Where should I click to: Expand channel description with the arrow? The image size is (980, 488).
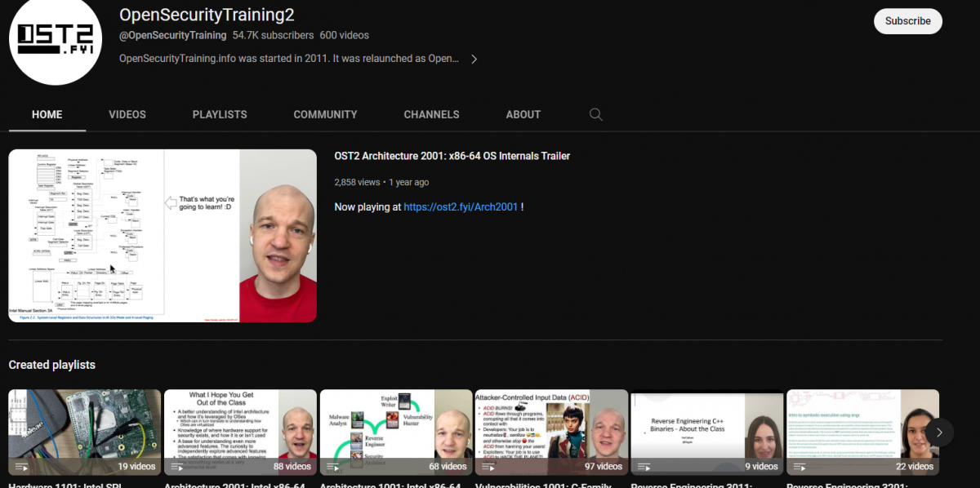pos(474,59)
